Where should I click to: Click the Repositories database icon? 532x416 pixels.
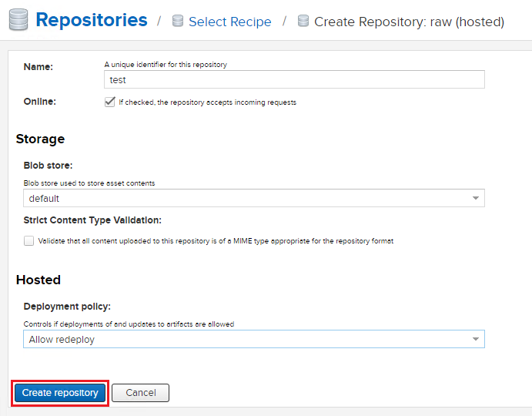(18, 19)
